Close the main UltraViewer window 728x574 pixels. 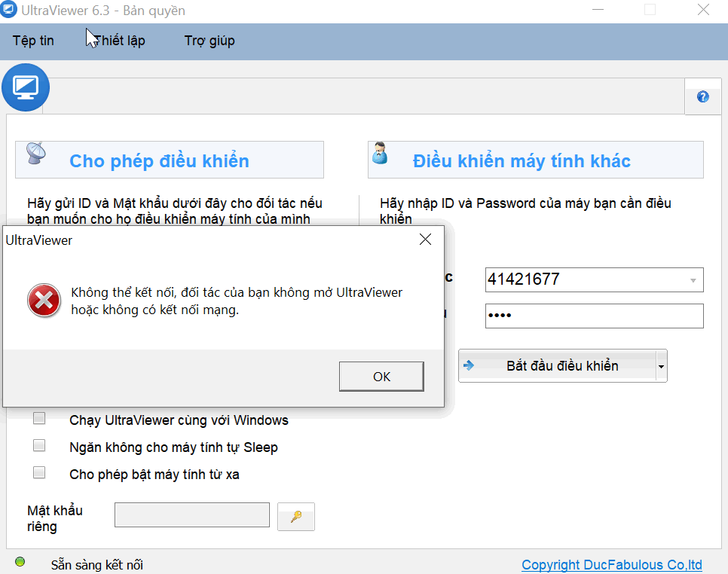tap(703, 10)
